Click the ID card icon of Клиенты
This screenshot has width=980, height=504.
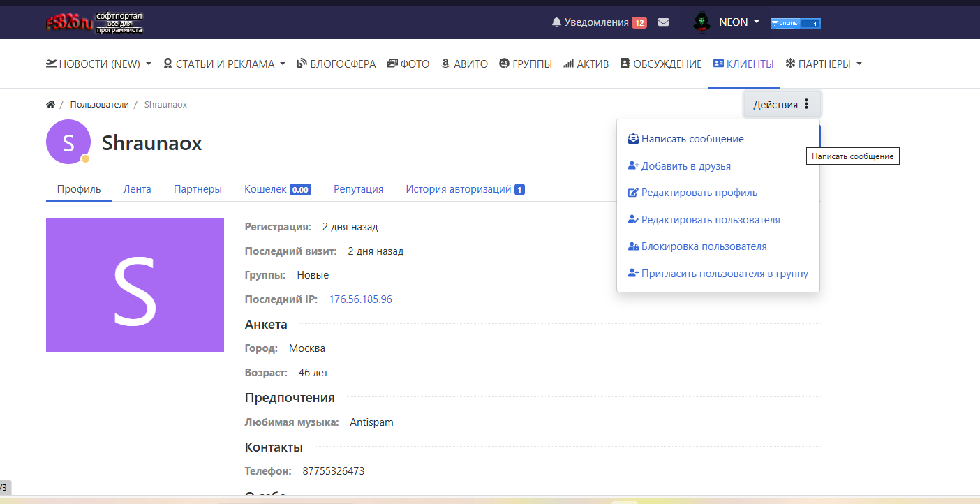tap(718, 64)
